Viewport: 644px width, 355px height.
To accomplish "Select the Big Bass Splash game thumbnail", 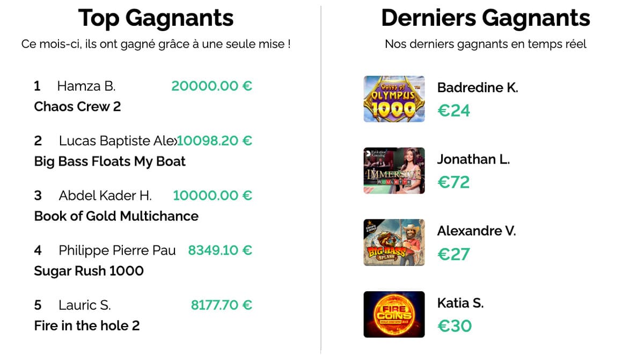I will 394,242.
